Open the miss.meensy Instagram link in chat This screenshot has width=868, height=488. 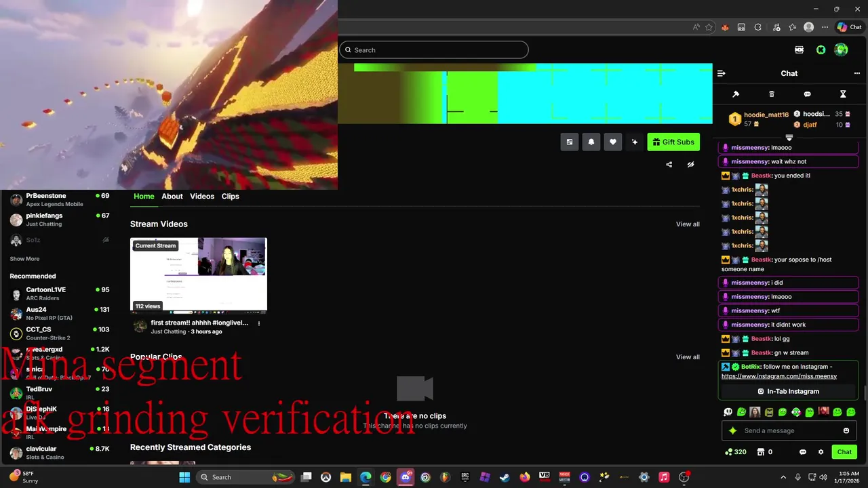pos(779,376)
